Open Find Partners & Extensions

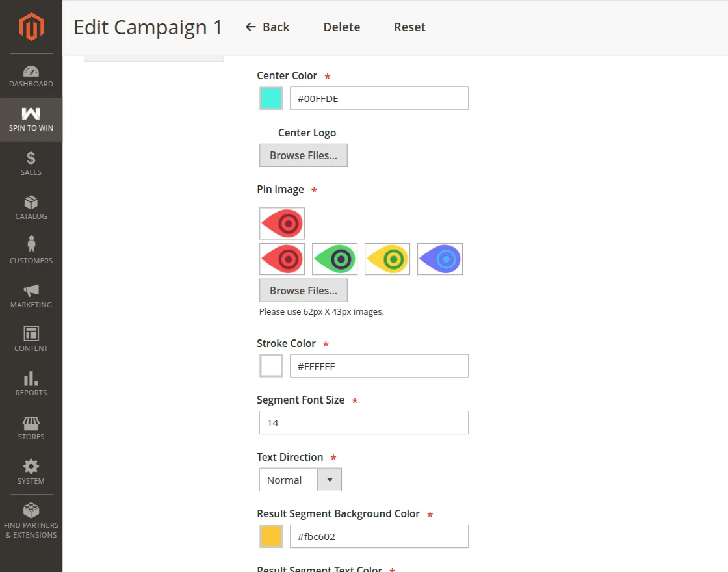(x=31, y=520)
